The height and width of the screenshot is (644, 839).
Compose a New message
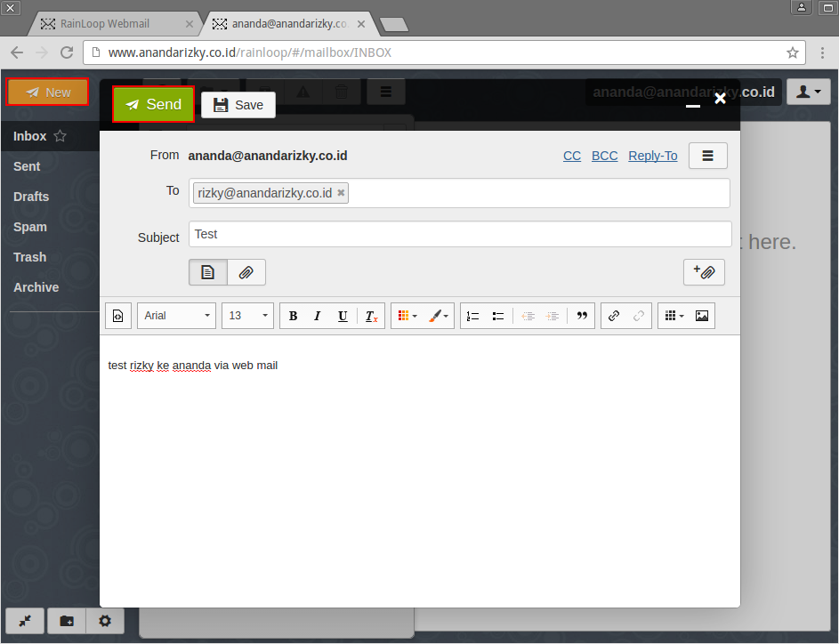coord(48,92)
